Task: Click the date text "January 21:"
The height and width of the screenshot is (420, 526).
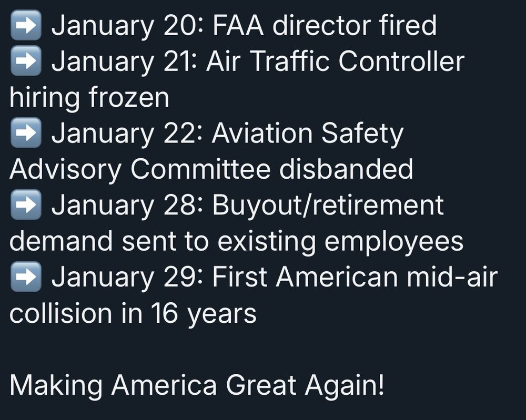Action: coord(124,62)
